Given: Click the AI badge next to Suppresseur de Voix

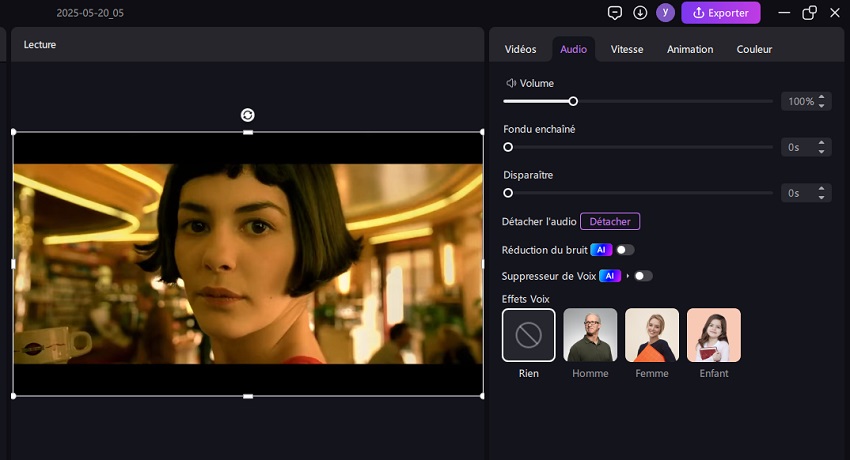Looking at the screenshot, I should [610, 276].
